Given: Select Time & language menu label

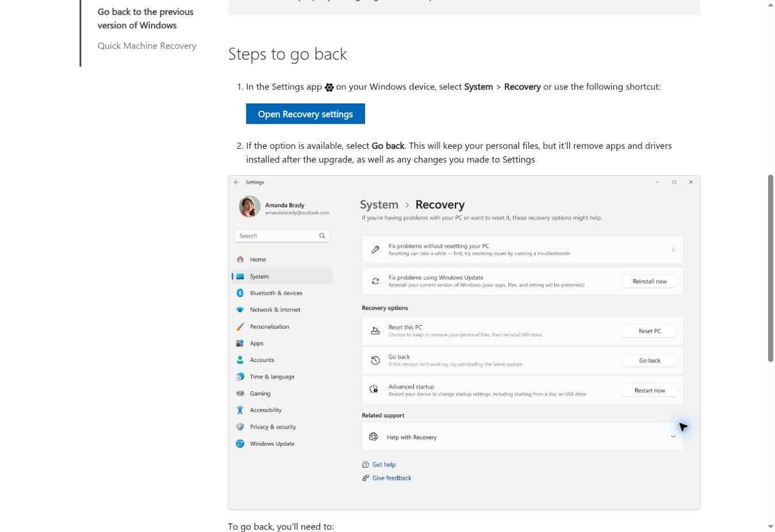Looking at the screenshot, I should (x=272, y=377).
